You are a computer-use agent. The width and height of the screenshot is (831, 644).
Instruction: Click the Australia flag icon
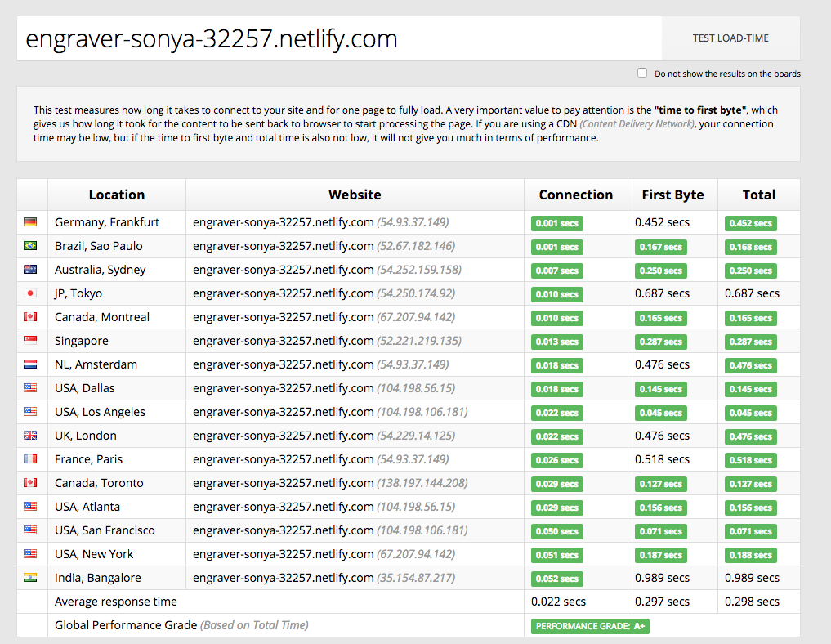[x=30, y=270]
